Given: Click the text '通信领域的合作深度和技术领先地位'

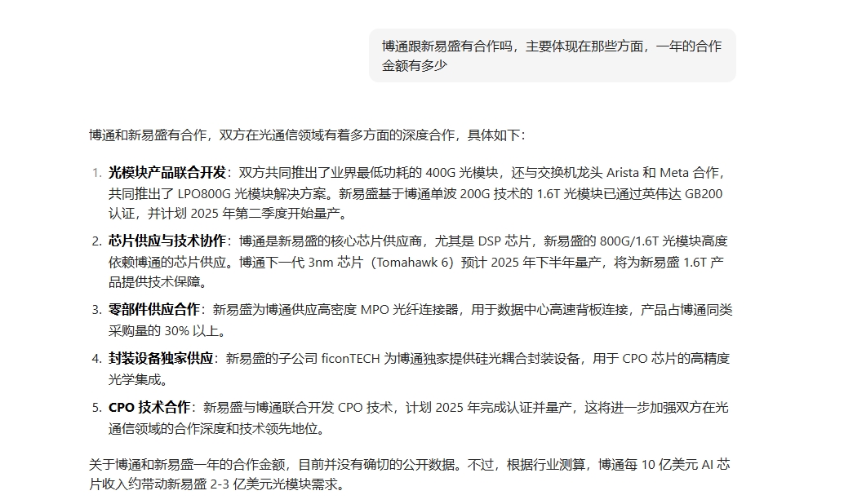Looking at the screenshot, I should 212,429.
